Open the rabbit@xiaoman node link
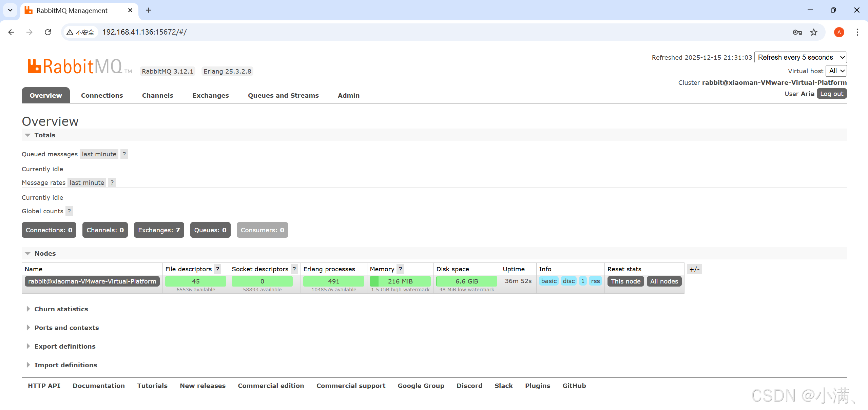868x410 pixels. point(92,281)
